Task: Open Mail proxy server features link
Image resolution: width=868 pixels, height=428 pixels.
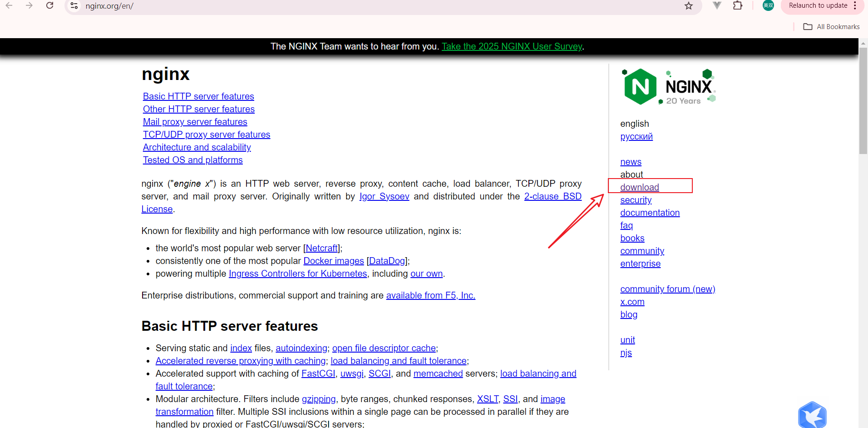Action: click(x=195, y=122)
